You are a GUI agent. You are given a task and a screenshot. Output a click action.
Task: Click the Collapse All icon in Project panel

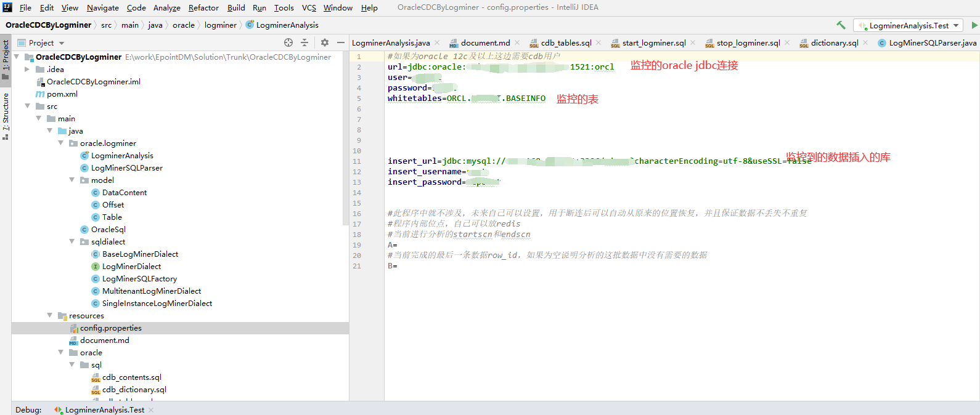(x=304, y=42)
